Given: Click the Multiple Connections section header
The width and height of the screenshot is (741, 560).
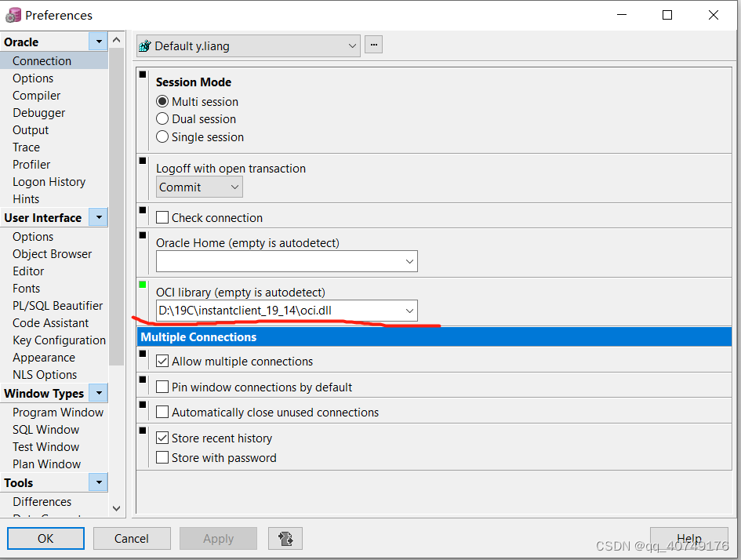Looking at the screenshot, I should pos(434,336).
